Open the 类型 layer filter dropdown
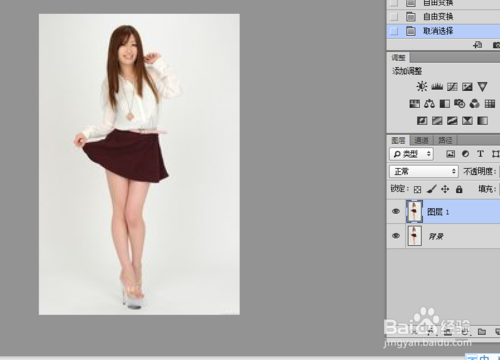This screenshot has width=500, height=360. pos(411,154)
